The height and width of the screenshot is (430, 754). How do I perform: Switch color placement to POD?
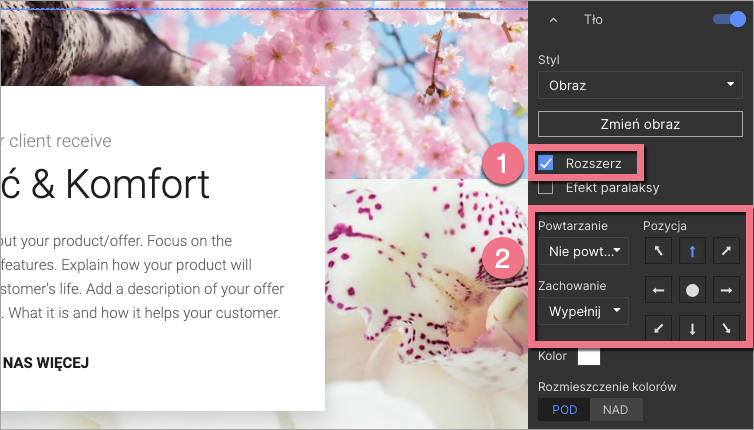coord(564,409)
